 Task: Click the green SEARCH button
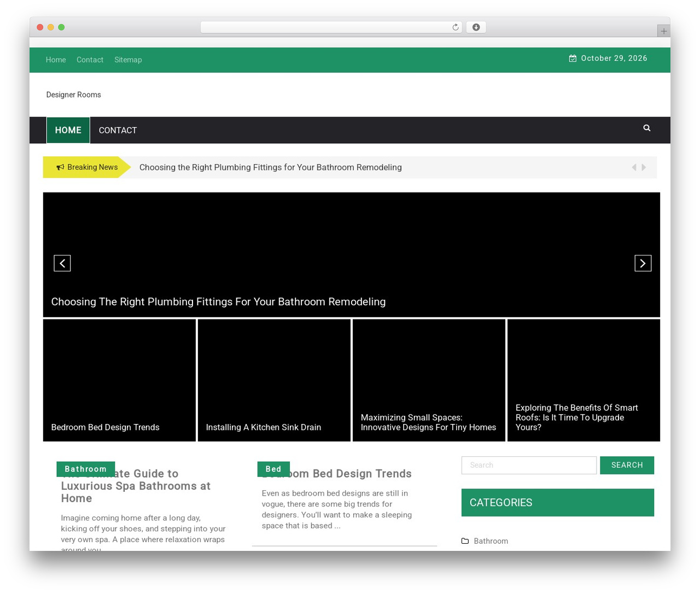point(627,465)
